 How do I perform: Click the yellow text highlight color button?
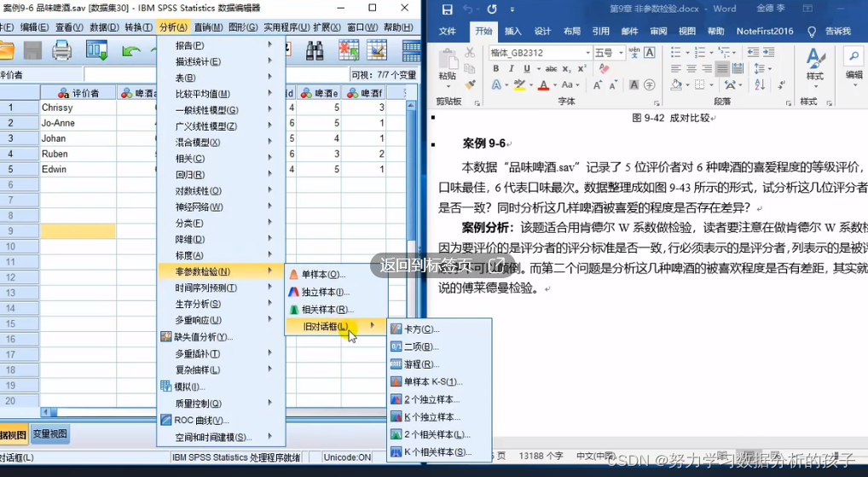point(518,85)
